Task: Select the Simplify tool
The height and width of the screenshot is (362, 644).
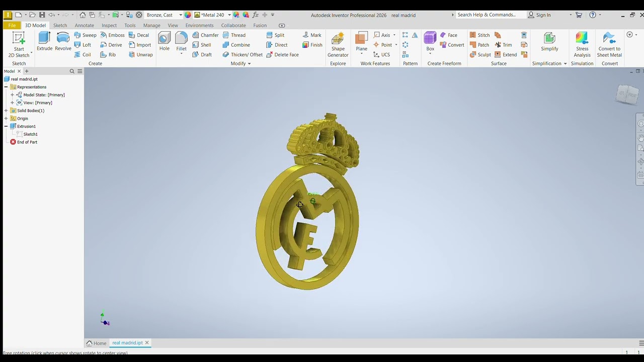Action: pos(549,42)
